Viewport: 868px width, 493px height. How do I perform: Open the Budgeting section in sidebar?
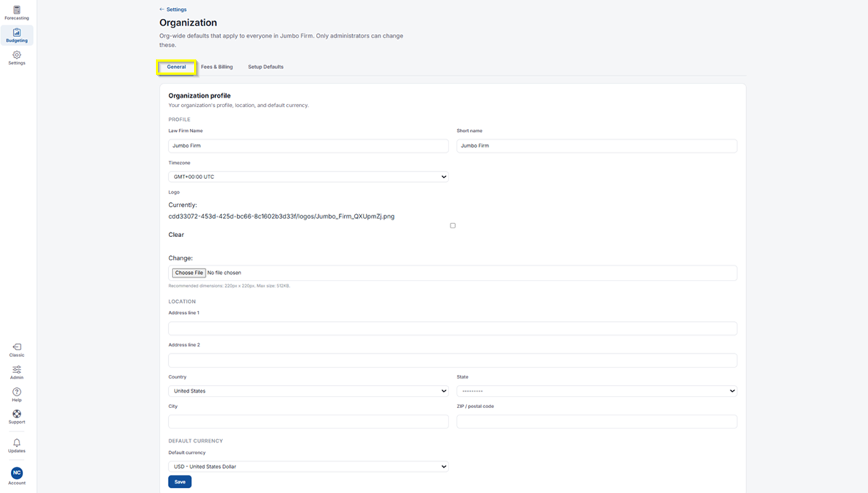[x=17, y=36]
